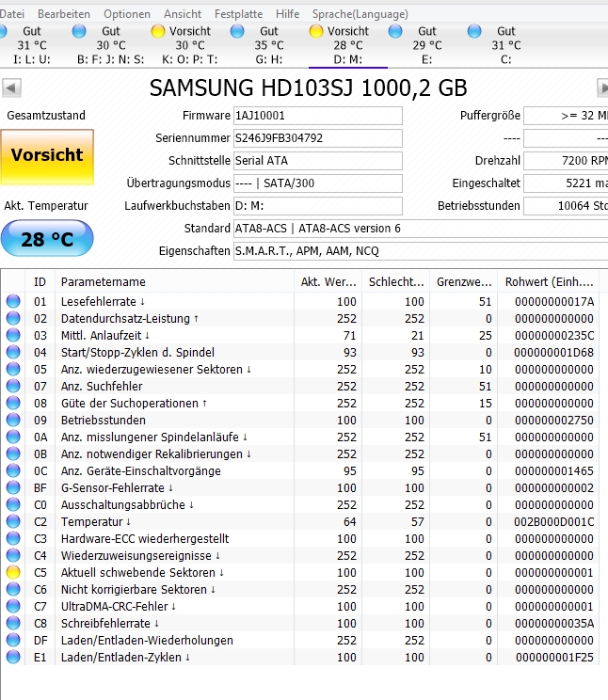This screenshot has height=700, width=608.
Task: Click the ID column header
Action: tap(40, 281)
